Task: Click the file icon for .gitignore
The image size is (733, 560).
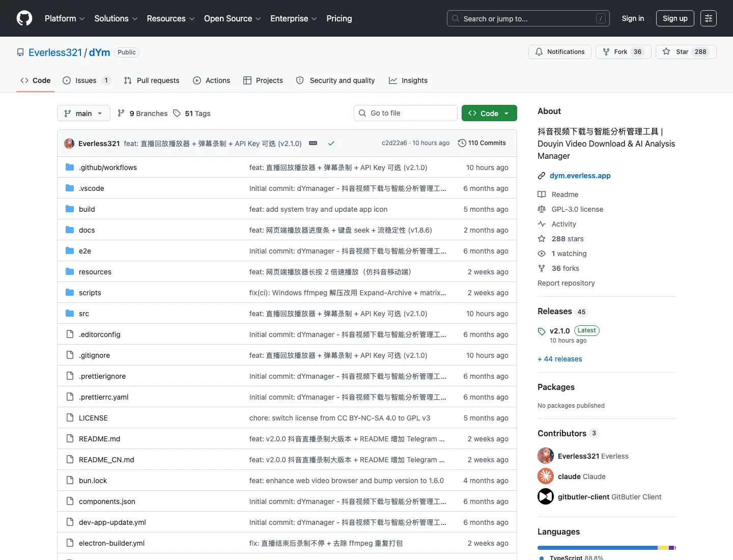Action: pyautogui.click(x=70, y=355)
